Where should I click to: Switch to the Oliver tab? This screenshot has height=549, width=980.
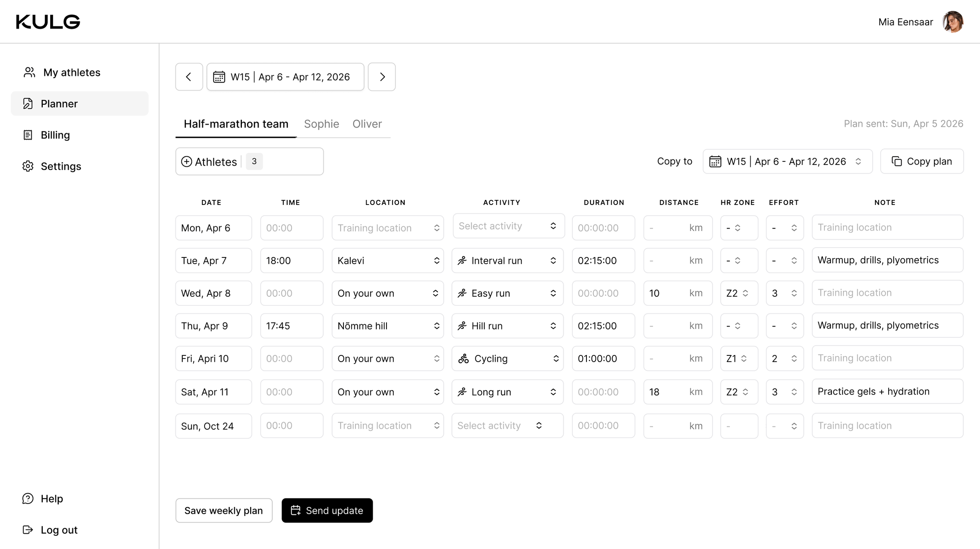pos(367,124)
